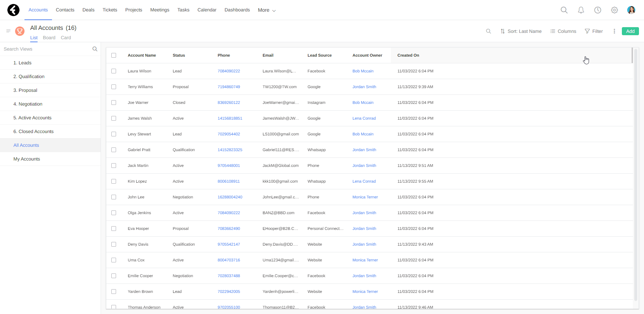
Task: Open the 4. Negotiation view
Action: [x=50, y=104]
